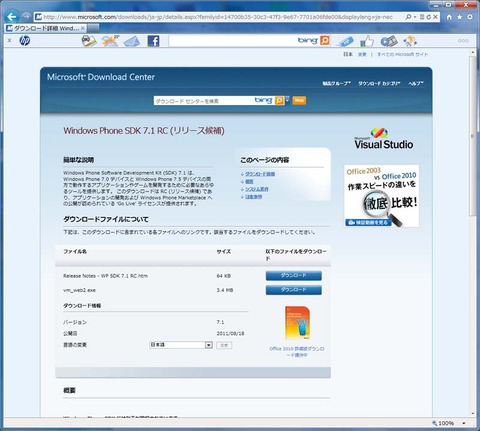
Task: Click the video film toolbar icon
Action: pyautogui.click(x=389, y=41)
